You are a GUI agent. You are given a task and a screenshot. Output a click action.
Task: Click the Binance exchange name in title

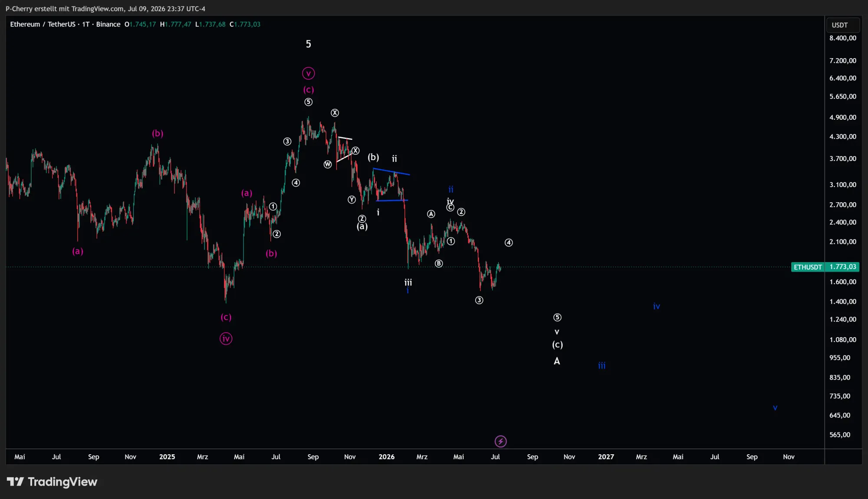pos(108,24)
